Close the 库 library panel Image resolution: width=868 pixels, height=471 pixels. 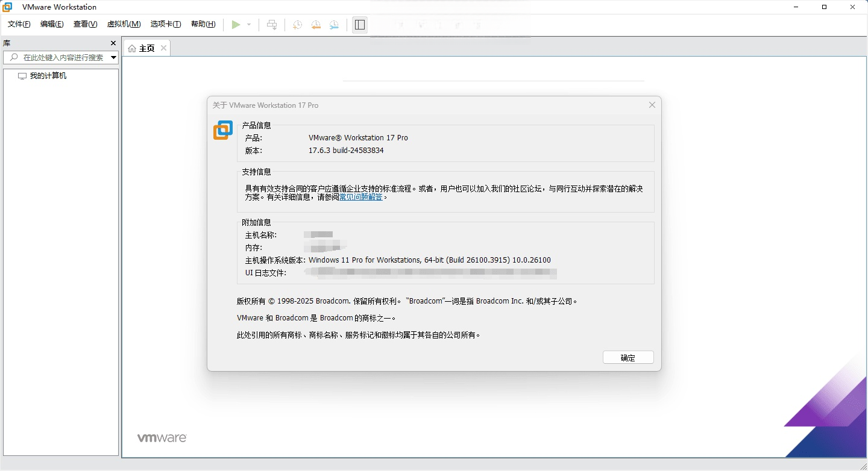click(113, 43)
